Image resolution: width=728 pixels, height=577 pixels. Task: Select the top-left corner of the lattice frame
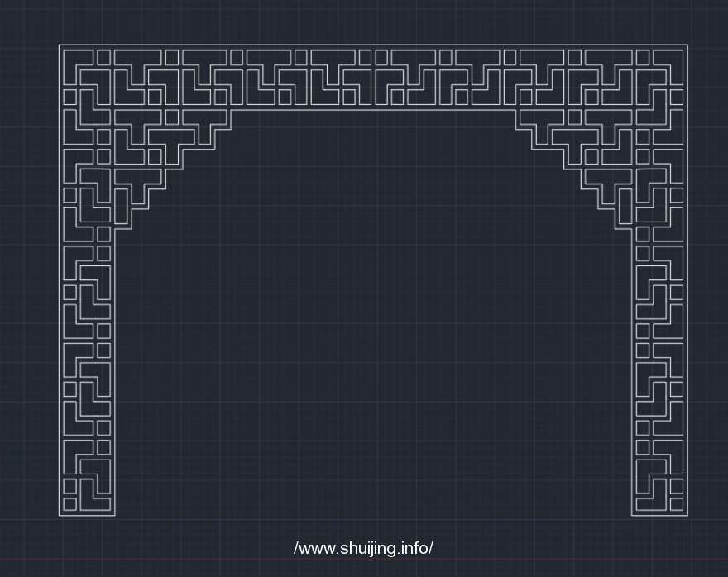point(59,45)
